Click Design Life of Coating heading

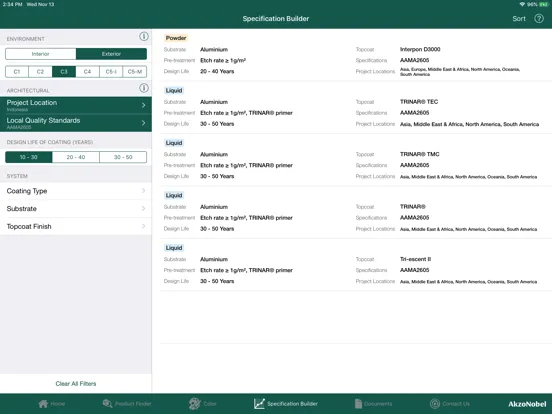(50, 142)
